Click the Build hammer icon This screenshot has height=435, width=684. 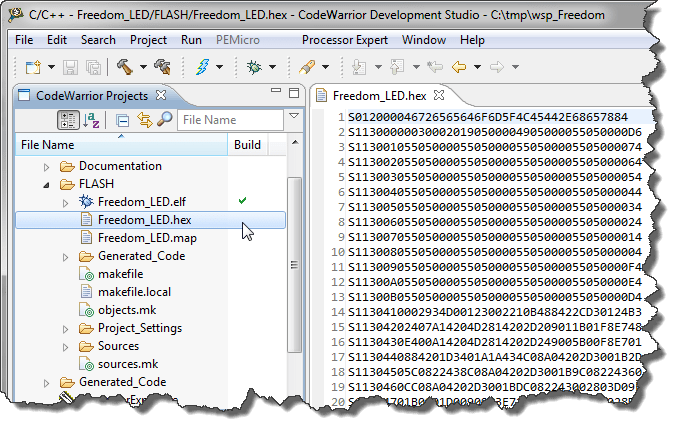(125, 67)
